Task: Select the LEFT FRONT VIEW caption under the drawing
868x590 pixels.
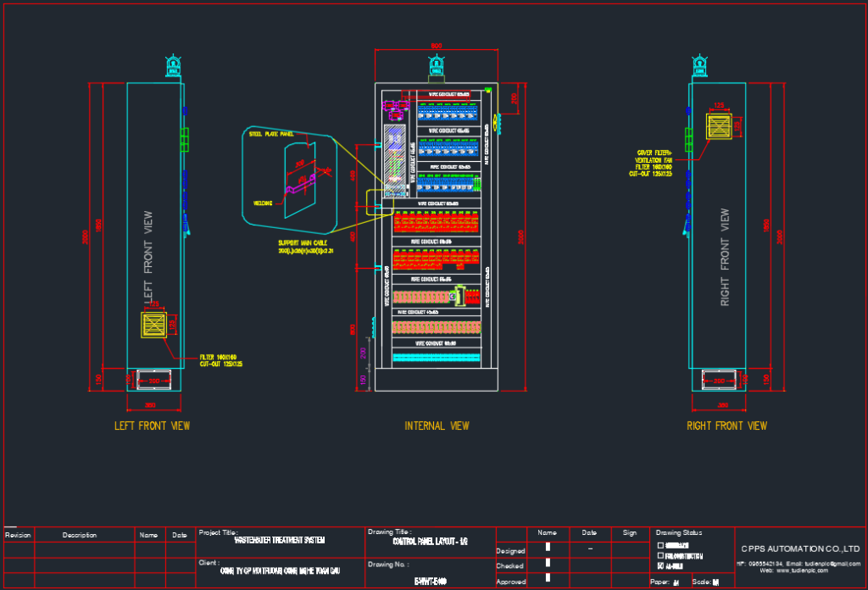Action: (x=153, y=426)
